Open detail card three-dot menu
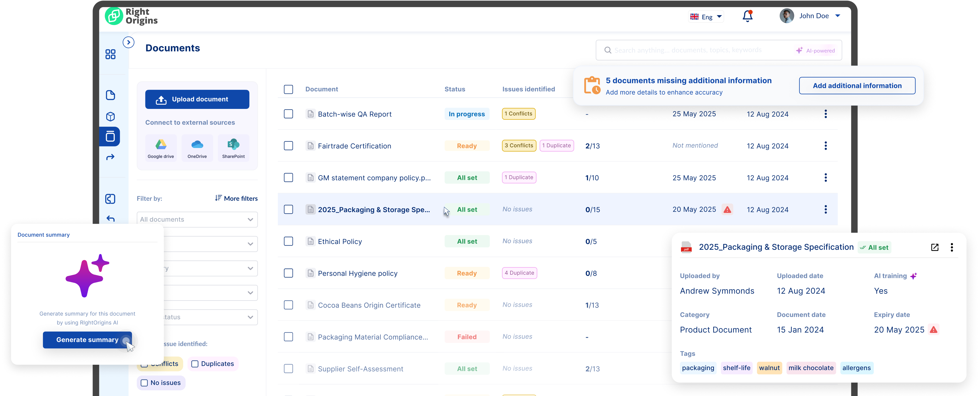The height and width of the screenshot is (396, 980). [952, 247]
